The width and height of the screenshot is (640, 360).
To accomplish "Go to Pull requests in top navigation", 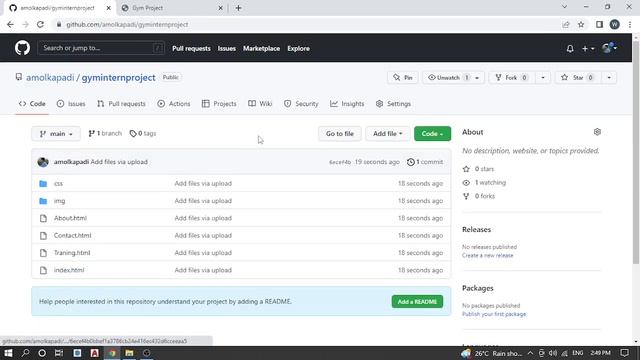I will coord(191,49).
